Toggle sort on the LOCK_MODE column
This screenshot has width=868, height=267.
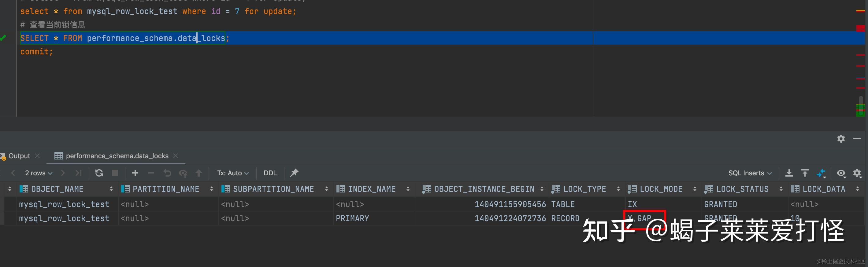pos(695,189)
